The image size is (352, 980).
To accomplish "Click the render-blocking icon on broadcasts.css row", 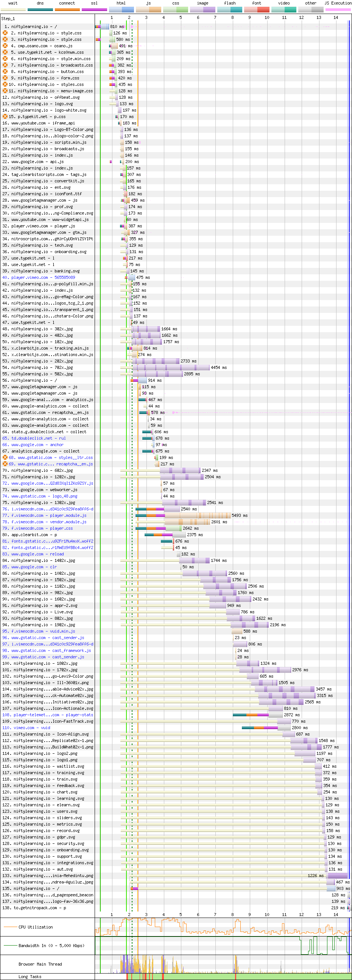I will tap(5, 65).
